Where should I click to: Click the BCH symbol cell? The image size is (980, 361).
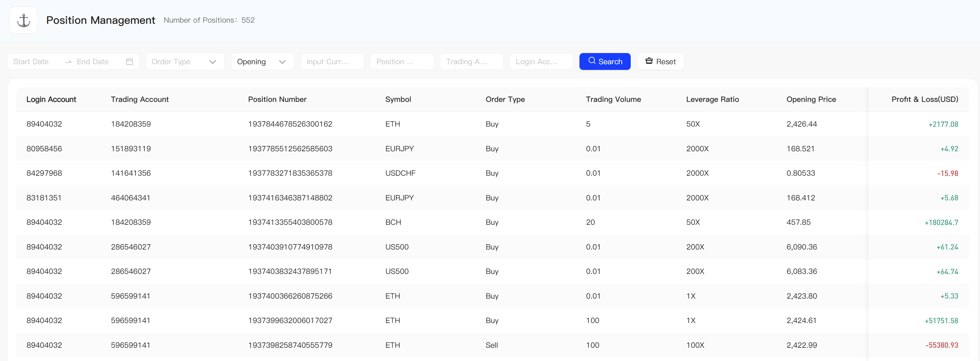393,222
